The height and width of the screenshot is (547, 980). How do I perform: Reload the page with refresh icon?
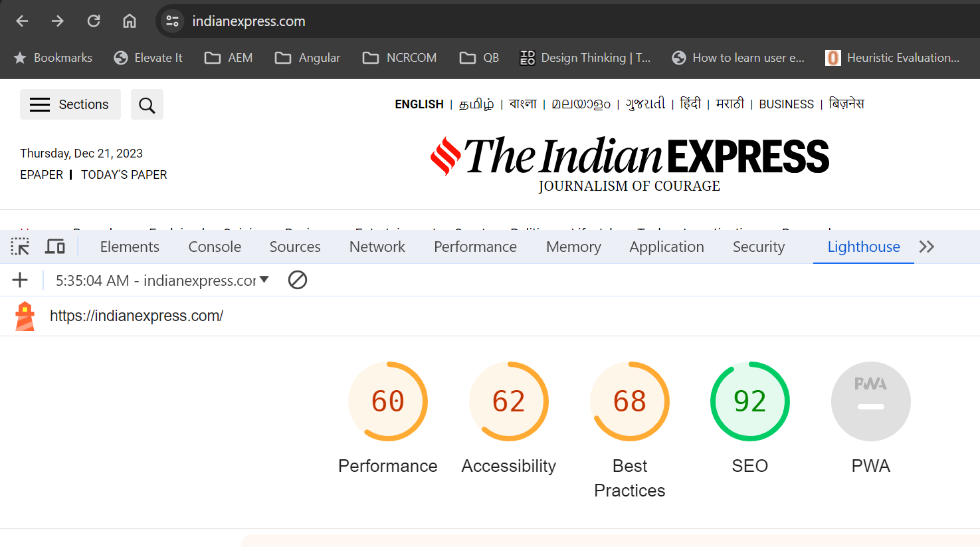pos(94,21)
